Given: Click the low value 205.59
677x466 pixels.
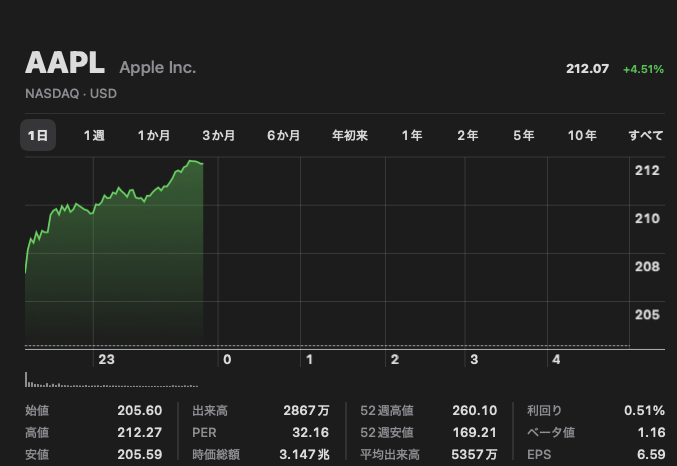Looking at the screenshot, I should 140,454.
